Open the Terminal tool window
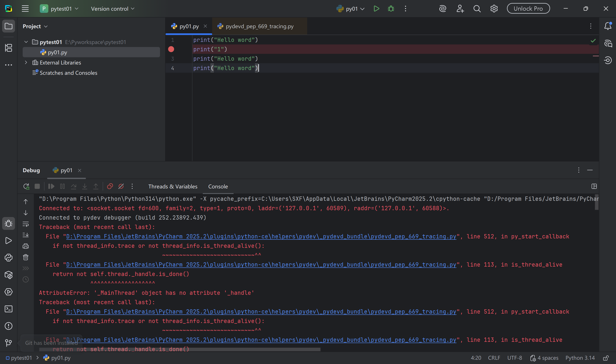The width and height of the screenshot is (616, 364). click(9, 309)
